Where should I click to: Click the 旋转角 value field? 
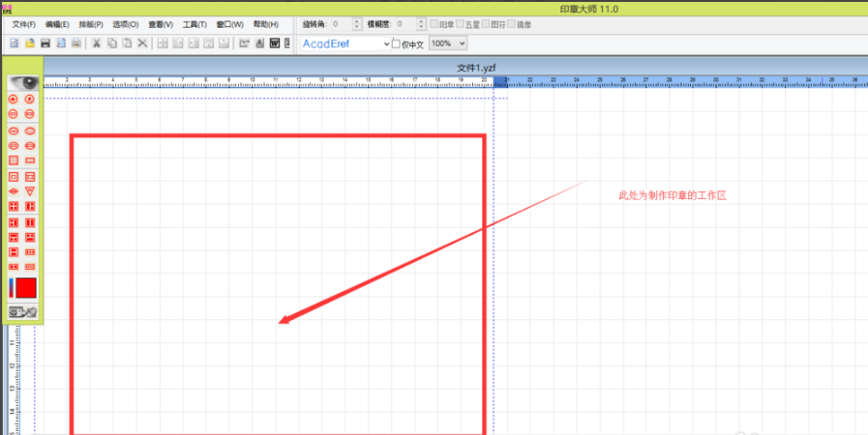point(342,24)
